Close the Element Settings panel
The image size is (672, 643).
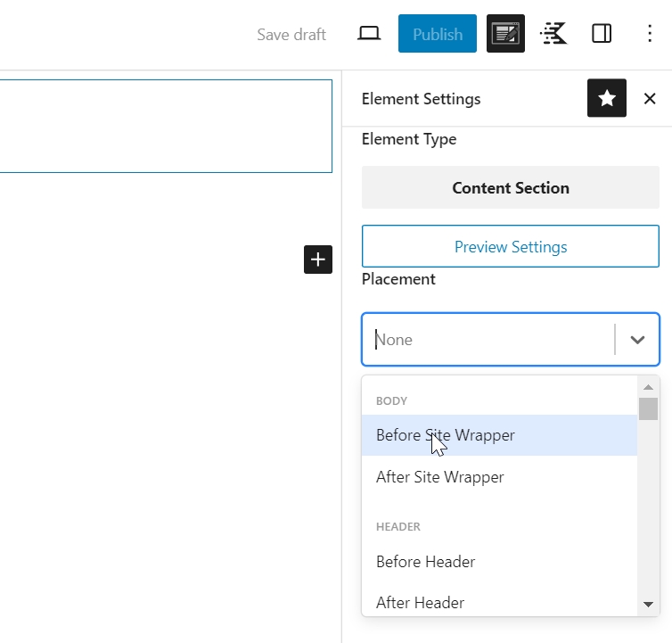[650, 99]
